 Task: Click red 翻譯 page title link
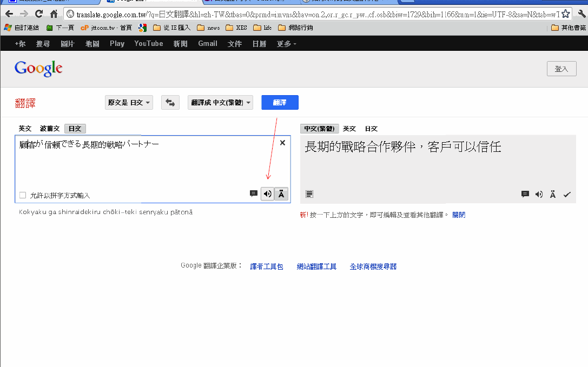pos(25,103)
